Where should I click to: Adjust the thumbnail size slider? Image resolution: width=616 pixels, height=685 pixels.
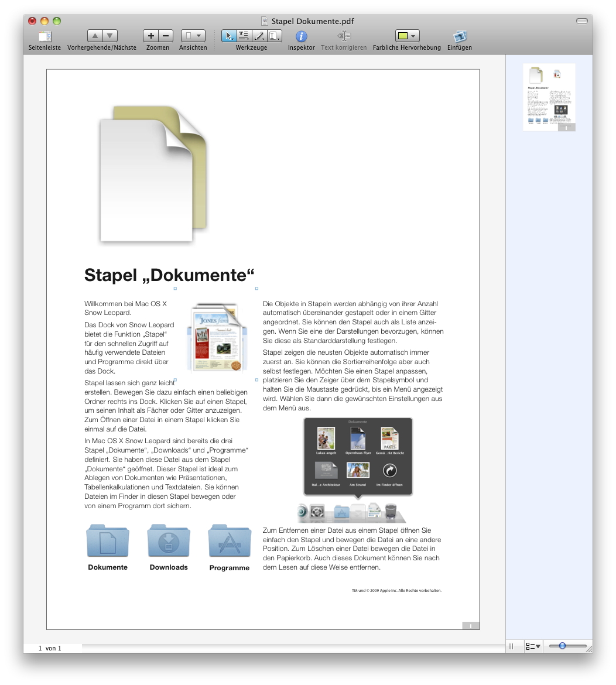click(562, 646)
